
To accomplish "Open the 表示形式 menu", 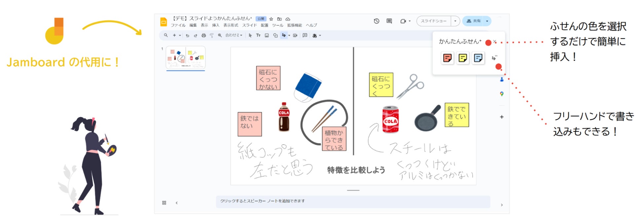I will [231, 25].
